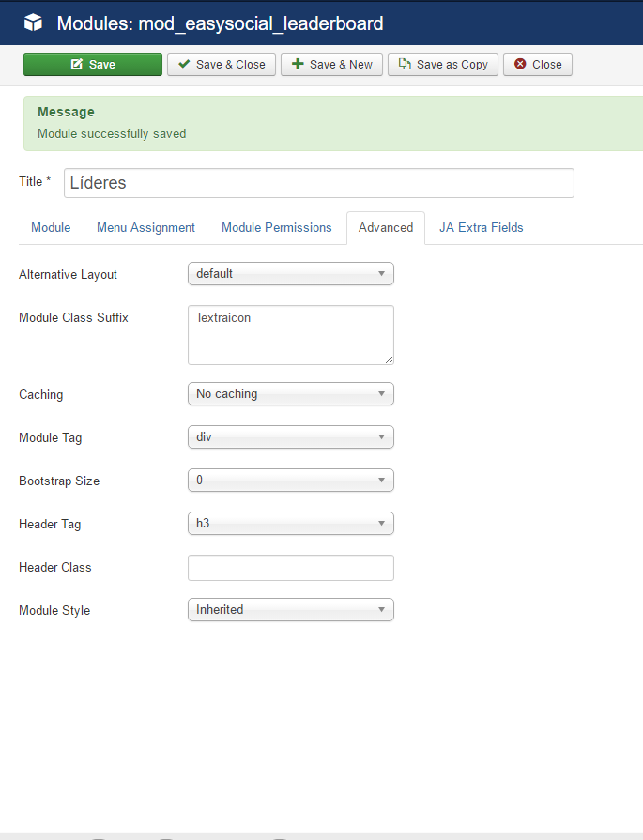
Task: Click the textarea resize grip icon
Action: 389,360
